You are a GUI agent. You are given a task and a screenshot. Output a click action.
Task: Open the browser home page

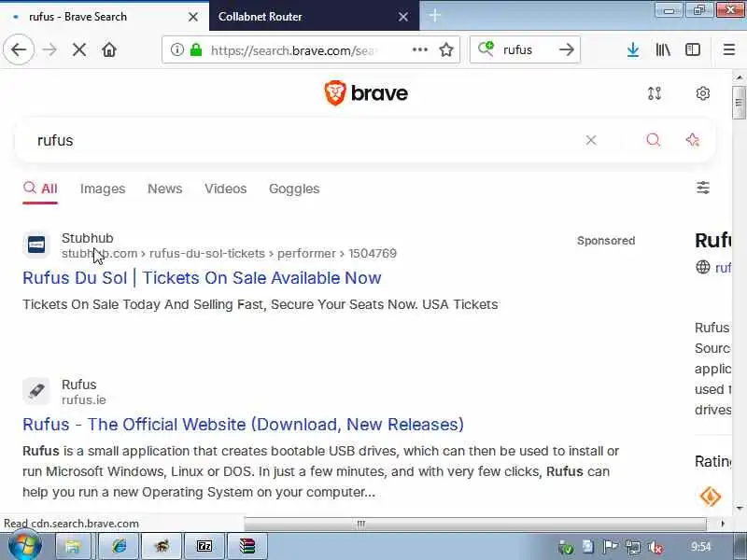pos(109,49)
